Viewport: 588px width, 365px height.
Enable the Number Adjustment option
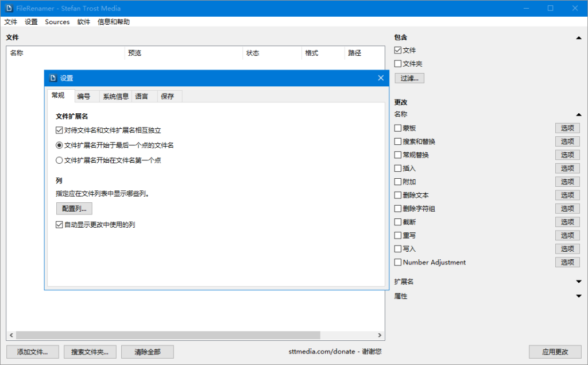pyautogui.click(x=398, y=262)
